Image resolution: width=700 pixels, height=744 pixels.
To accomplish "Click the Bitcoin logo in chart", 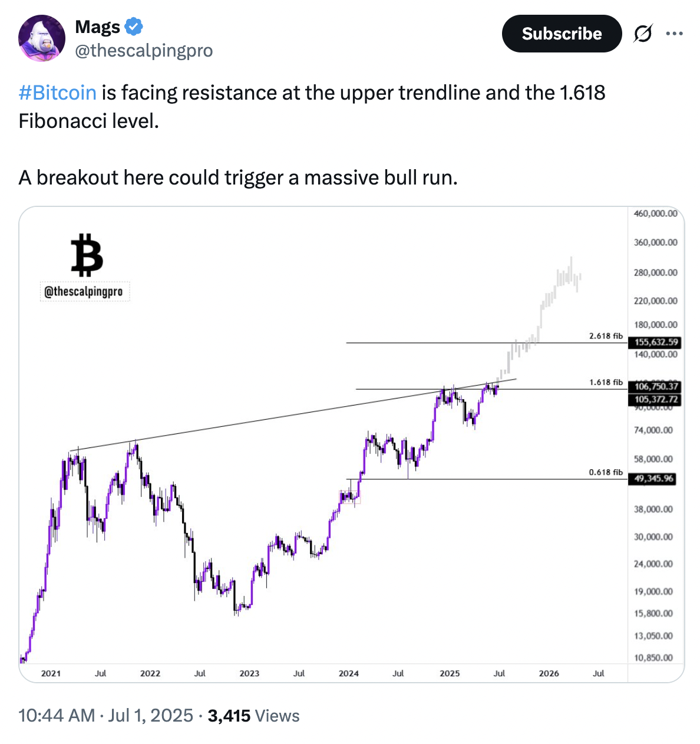I will 87,255.
